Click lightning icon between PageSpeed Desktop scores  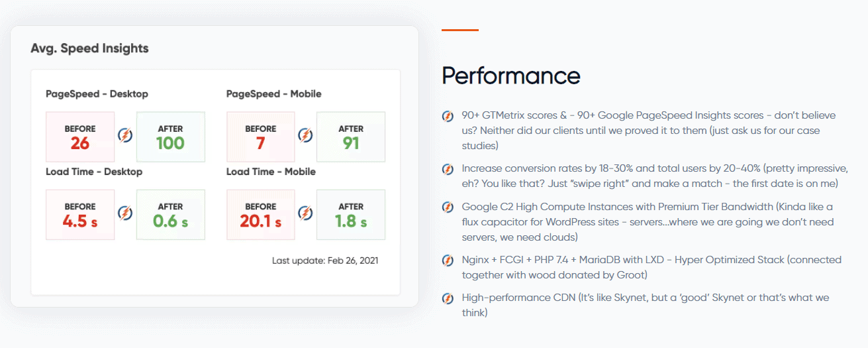125,136
